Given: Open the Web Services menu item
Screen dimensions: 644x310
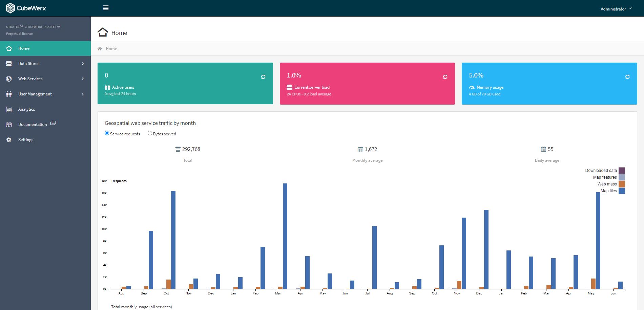Looking at the screenshot, I should coord(45,79).
